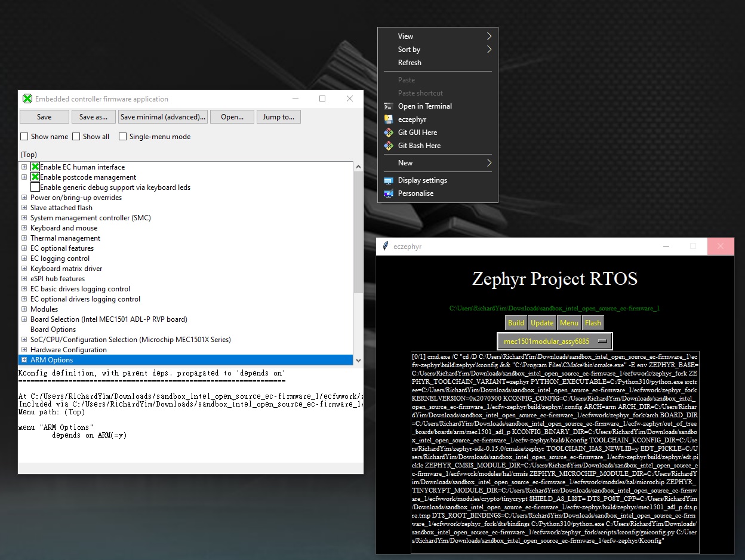Enable the Show name checkbox
Screen dimensions: 745x560
(x=24, y=137)
